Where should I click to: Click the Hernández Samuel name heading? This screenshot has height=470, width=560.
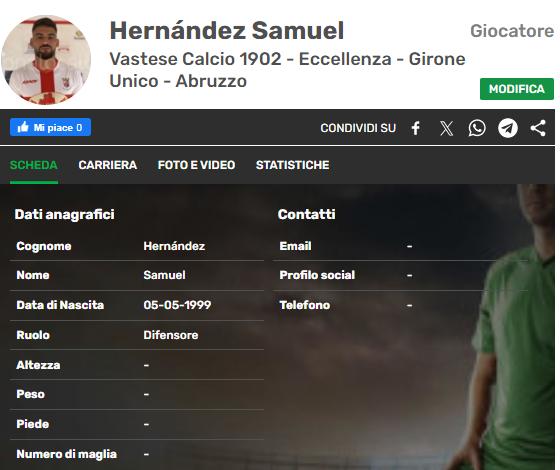pos(227,31)
